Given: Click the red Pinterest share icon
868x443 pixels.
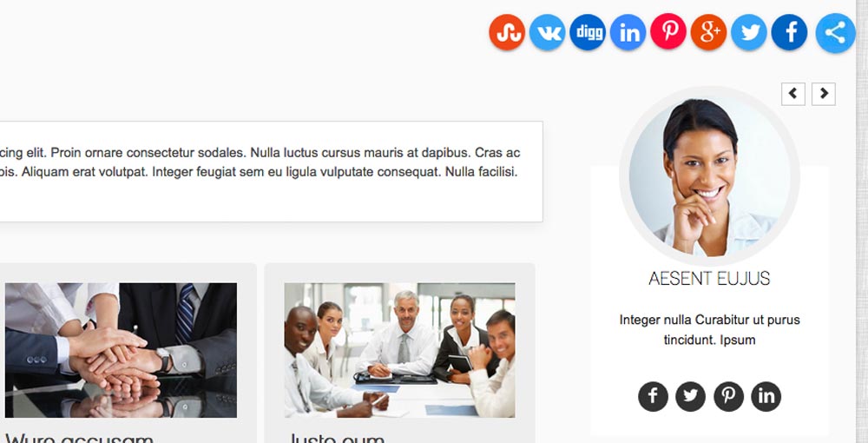Looking at the screenshot, I should point(668,31).
